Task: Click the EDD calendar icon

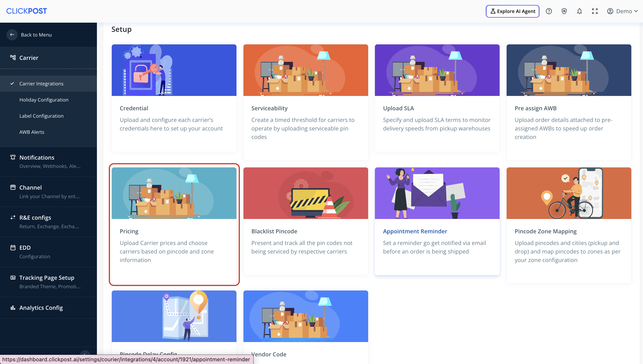Action: [x=13, y=247]
